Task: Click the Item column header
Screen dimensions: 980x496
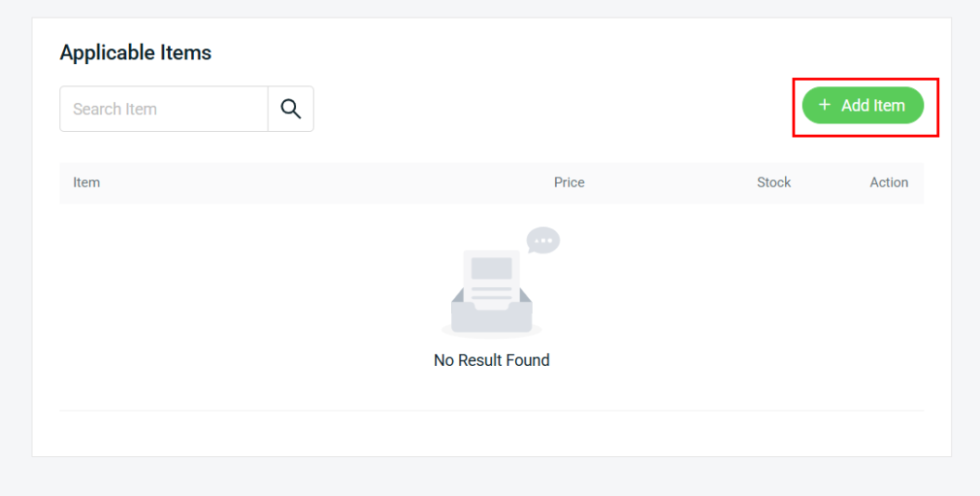Action: tap(86, 182)
